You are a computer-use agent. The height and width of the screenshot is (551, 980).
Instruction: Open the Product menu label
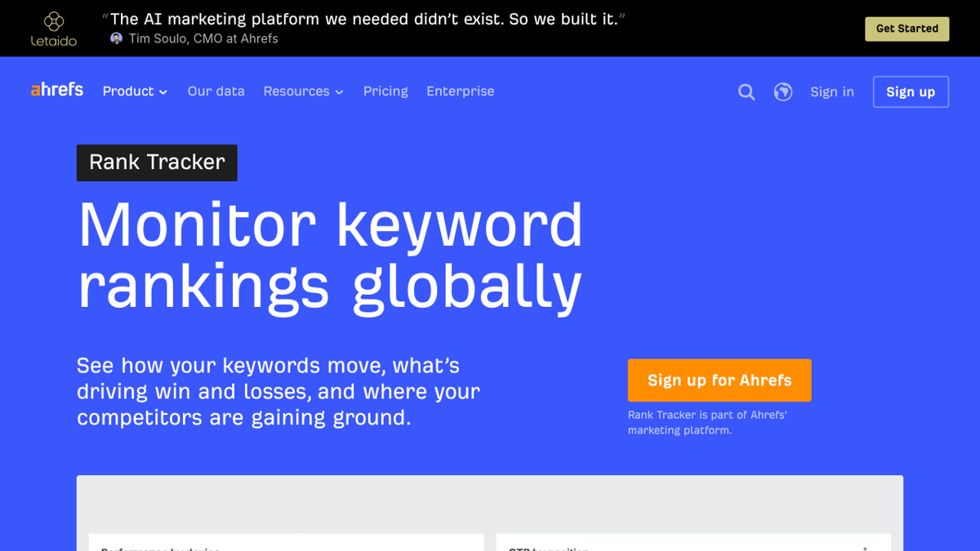click(x=128, y=91)
